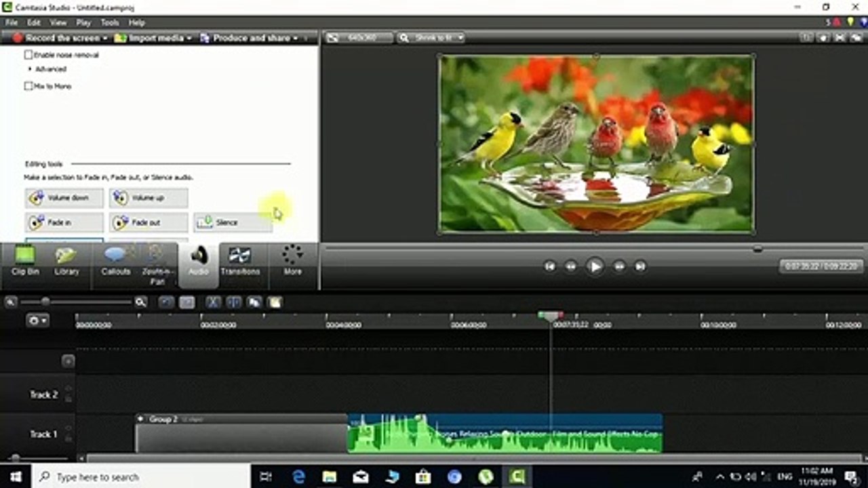Step forward one frame
Viewport: 868px width, 488px height.
click(x=619, y=266)
